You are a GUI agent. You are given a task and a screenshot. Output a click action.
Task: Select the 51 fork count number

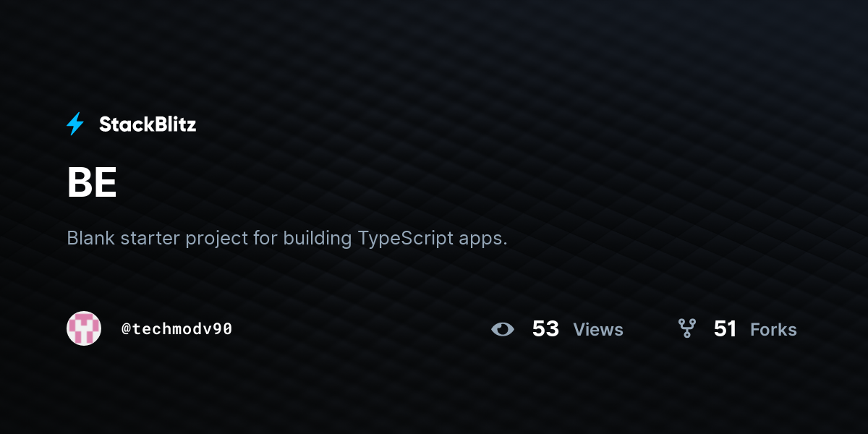point(725,329)
